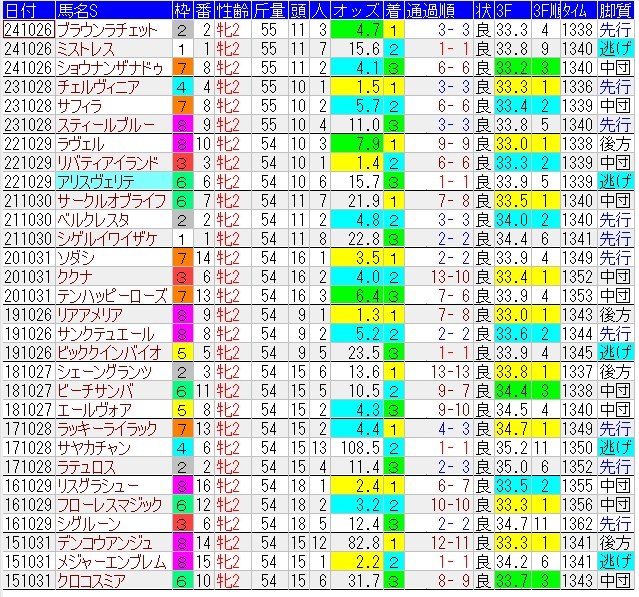The height and width of the screenshot is (597, 639).
Task: Click orange frame 7 cell for ショウナンザナドゥ
Action: pos(181,67)
